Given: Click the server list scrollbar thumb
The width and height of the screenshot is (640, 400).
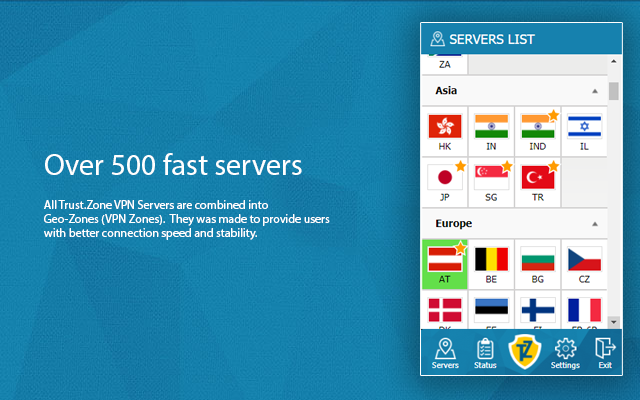Looking at the screenshot, I should (613, 91).
